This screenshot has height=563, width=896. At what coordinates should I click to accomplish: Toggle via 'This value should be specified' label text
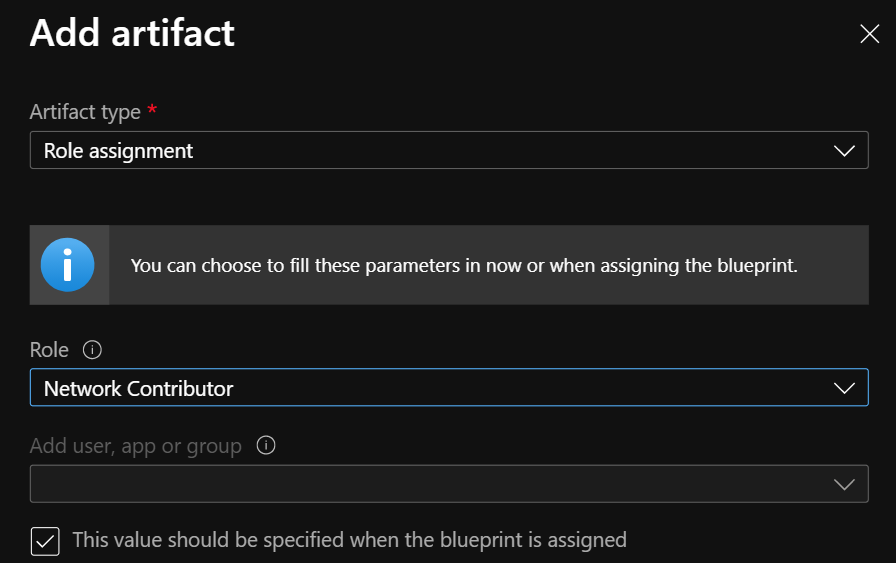tap(300, 540)
